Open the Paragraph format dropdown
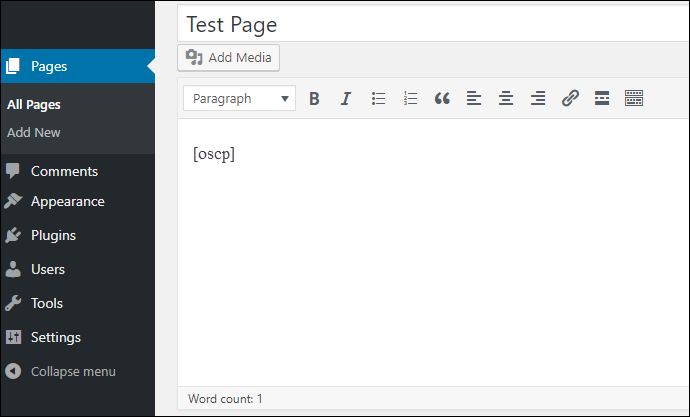This screenshot has width=690, height=417. [x=239, y=99]
